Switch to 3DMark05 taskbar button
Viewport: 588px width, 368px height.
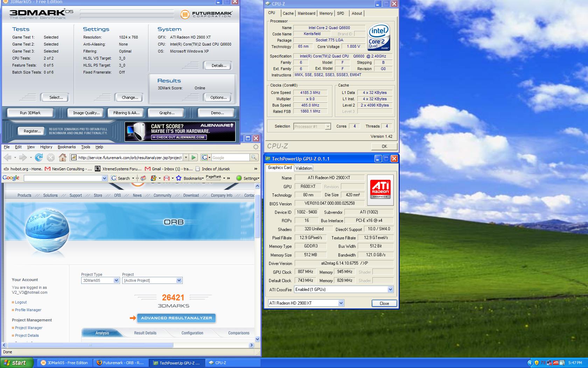(65, 363)
